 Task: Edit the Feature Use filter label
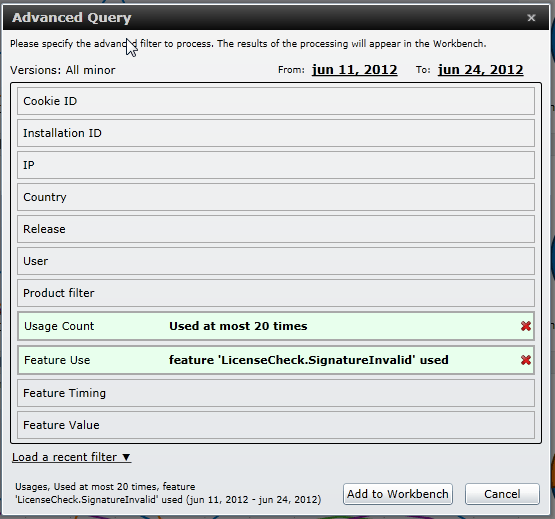pyautogui.click(x=57, y=360)
